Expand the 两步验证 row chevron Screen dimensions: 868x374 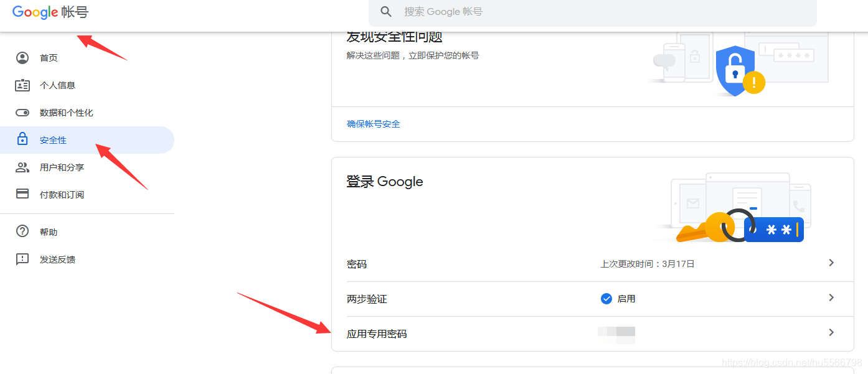click(831, 297)
